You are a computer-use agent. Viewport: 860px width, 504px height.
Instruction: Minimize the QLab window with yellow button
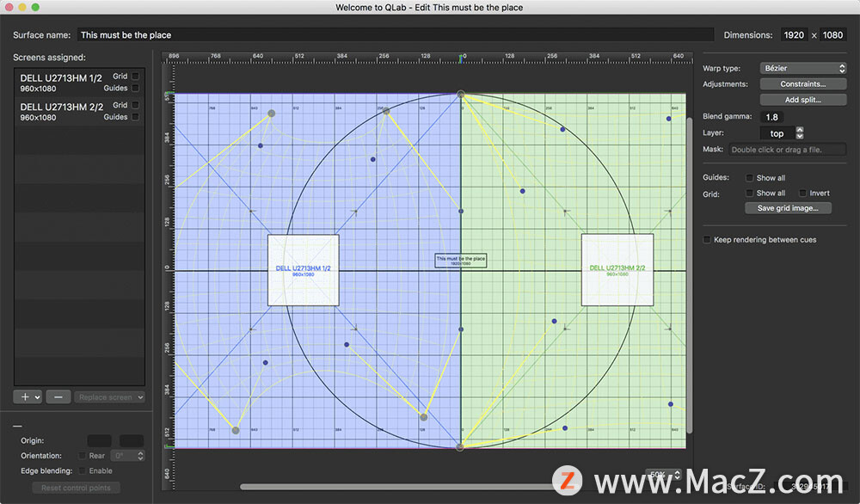(x=22, y=7)
